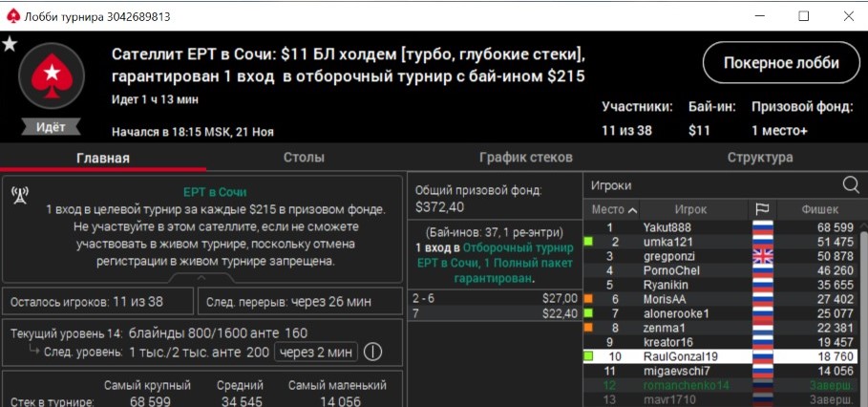
Task: Click the 2 - 6 prize row $27,00
Action: coord(495,298)
